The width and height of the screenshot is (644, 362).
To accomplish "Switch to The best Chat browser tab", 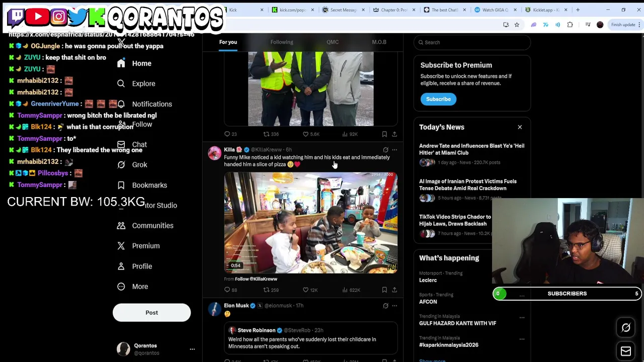I will (x=445, y=10).
